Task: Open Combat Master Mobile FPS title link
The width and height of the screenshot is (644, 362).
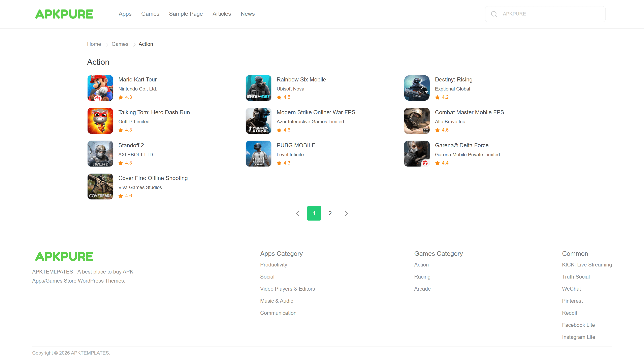Action: pos(469,112)
